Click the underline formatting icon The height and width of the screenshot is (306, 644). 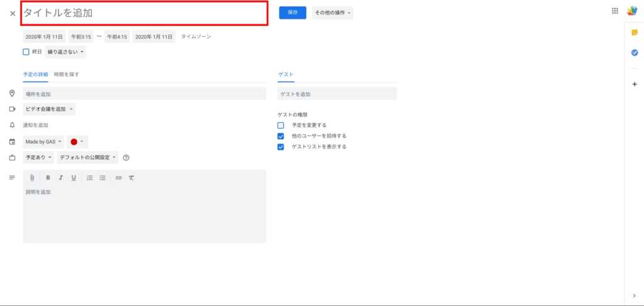[x=74, y=178]
